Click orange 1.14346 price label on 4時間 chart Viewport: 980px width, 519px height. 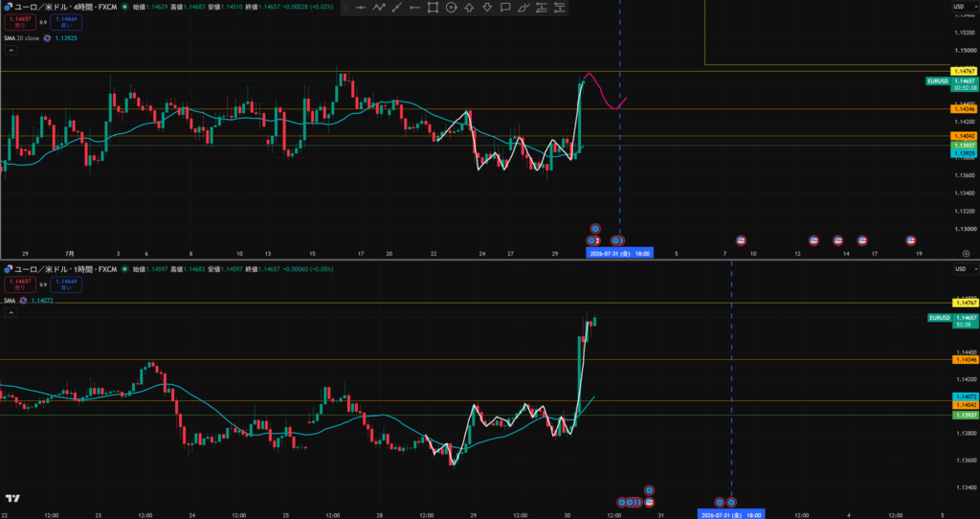(963, 109)
